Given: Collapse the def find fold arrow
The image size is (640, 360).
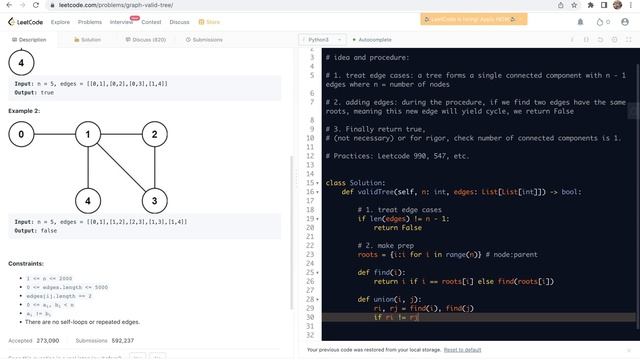Looking at the screenshot, I should pyautogui.click(x=318, y=273).
